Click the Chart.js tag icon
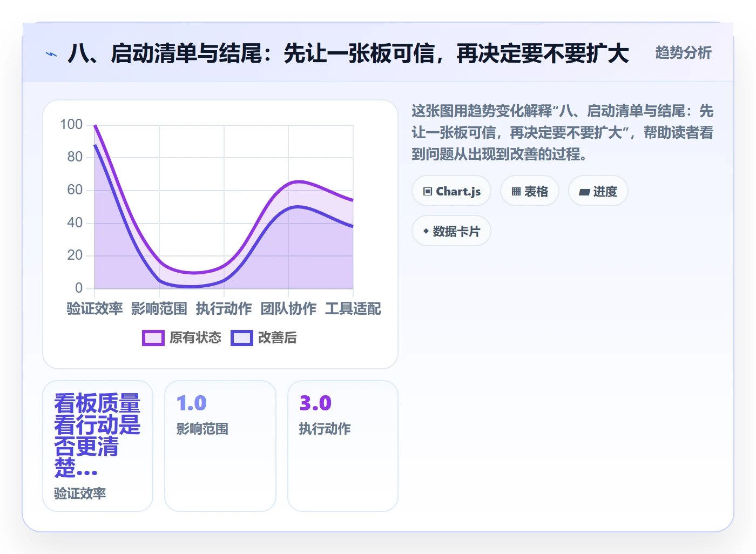Viewport: 756px width, 554px height. click(x=428, y=192)
